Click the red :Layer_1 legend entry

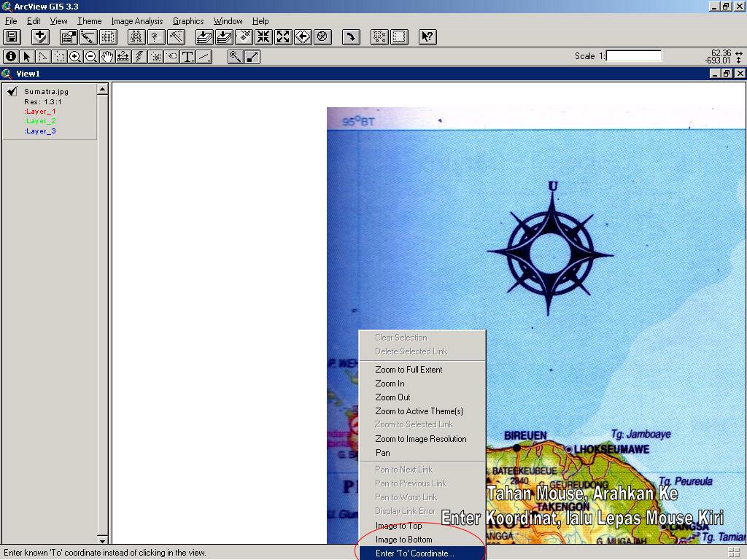point(40,112)
